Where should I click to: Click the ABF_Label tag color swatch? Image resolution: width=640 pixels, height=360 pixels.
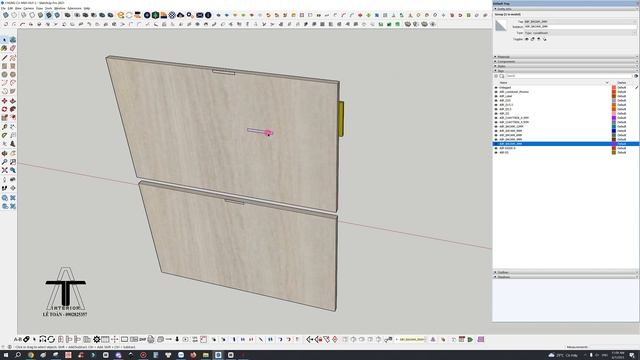point(613,96)
